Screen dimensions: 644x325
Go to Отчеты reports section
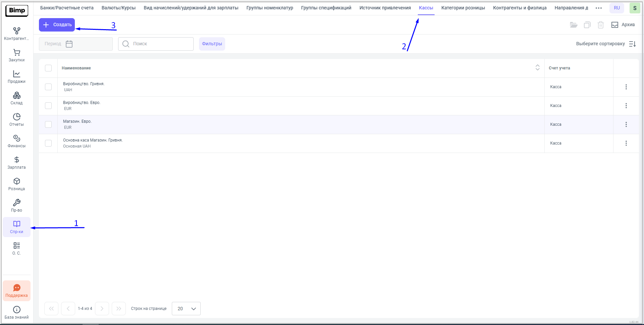click(x=16, y=120)
